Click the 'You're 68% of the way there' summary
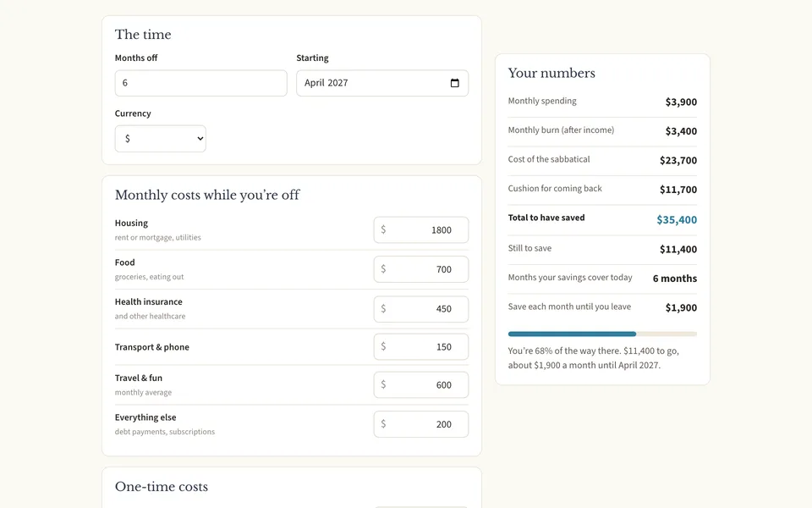The height and width of the screenshot is (508, 812). coord(594,357)
